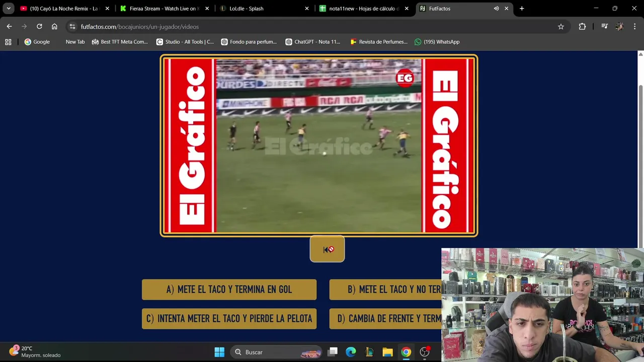The image size is (644, 362).
Task: Choose answer D) Cambia de frente
Action: click(x=385, y=319)
